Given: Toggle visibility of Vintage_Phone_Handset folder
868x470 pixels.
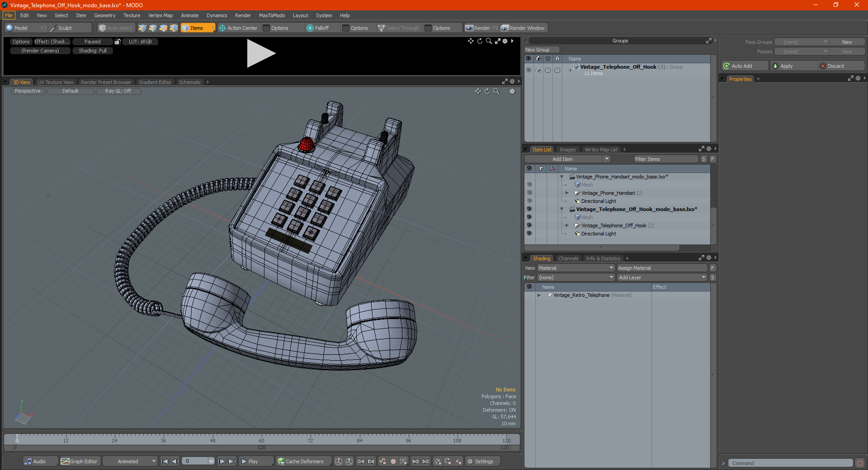Looking at the screenshot, I should [x=529, y=193].
